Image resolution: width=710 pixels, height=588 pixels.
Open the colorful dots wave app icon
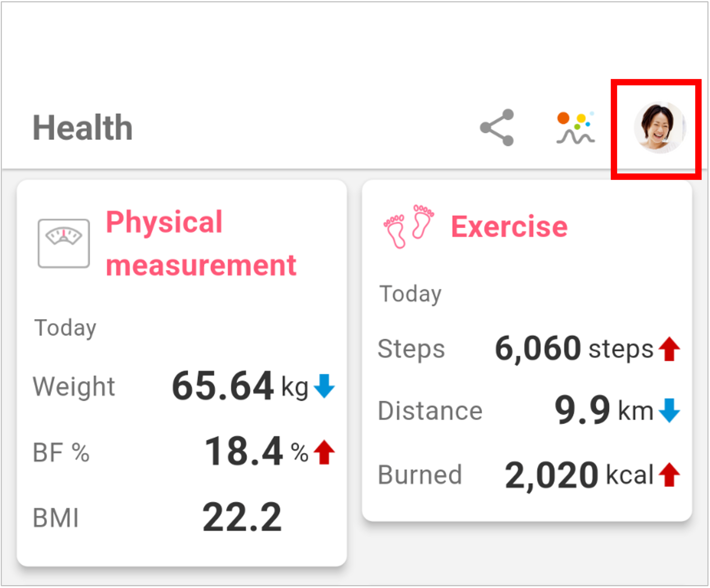click(575, 128)
